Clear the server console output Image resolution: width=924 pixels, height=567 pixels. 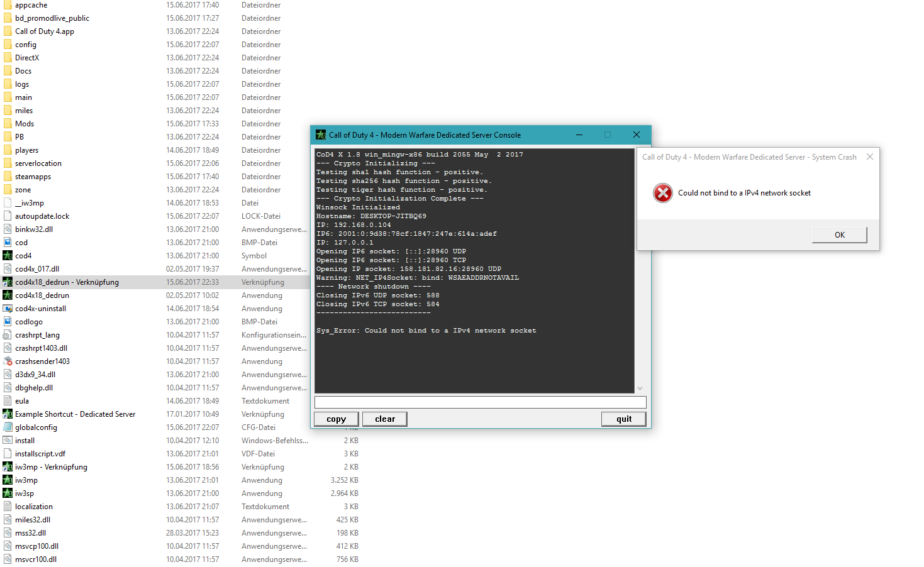coord(385,419)
